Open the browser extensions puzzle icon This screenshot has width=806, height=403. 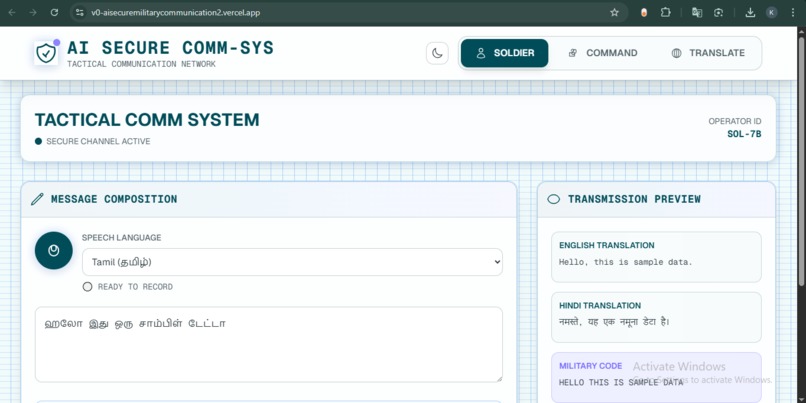pyautogui.click(x=666, y=12)
